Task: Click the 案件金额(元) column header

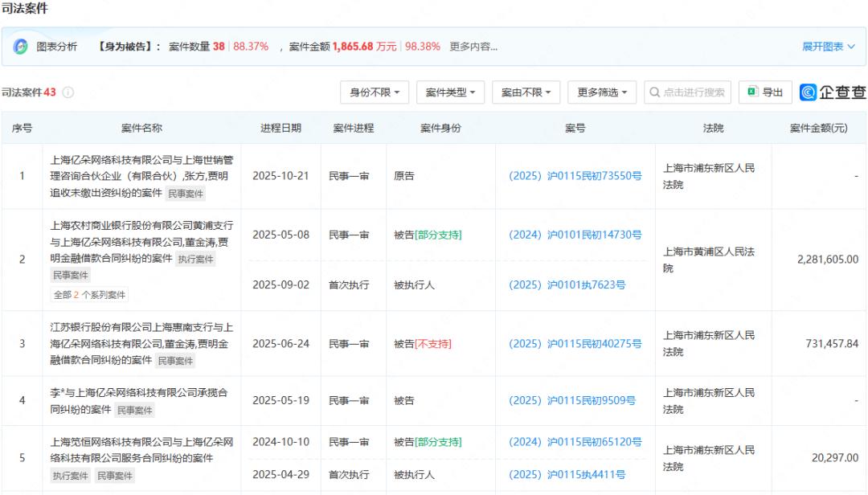Action: click(818, 128)
